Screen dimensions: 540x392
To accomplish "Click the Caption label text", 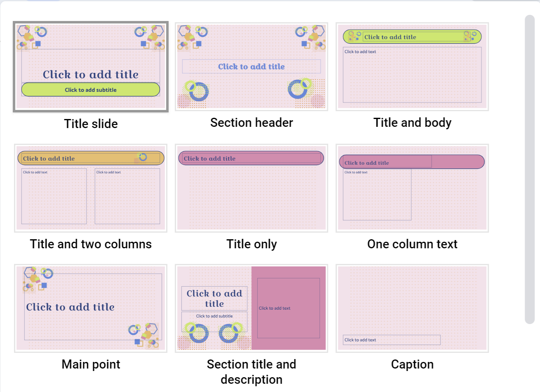I will (412, 364).
